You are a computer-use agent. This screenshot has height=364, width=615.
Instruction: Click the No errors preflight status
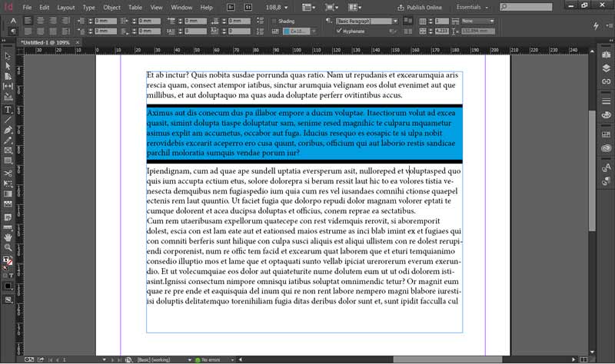pos(208,359)
